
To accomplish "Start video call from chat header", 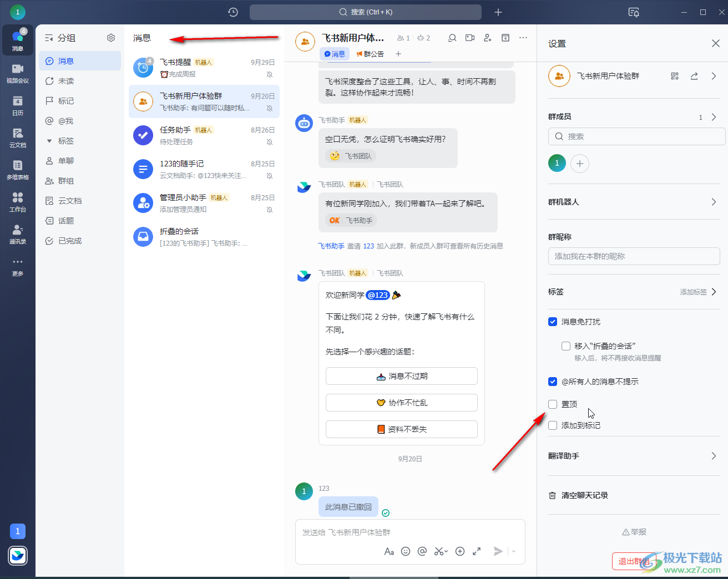I will coord(470,38).
